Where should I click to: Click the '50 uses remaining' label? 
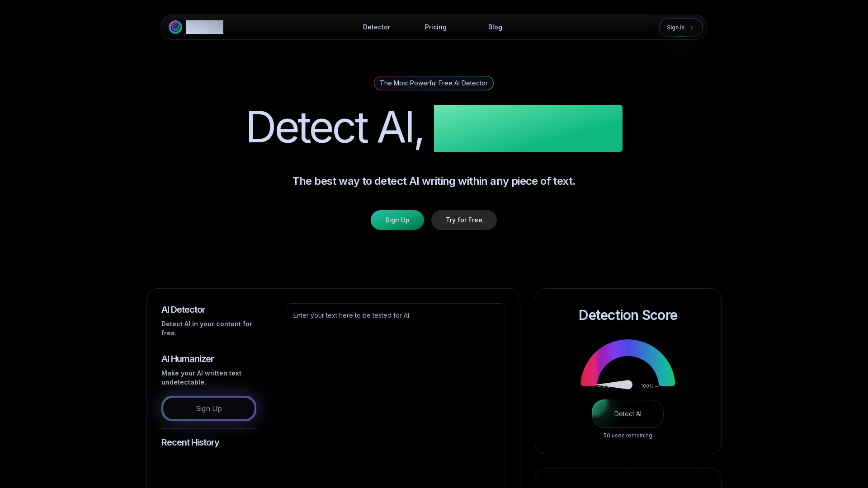point(627,435)
